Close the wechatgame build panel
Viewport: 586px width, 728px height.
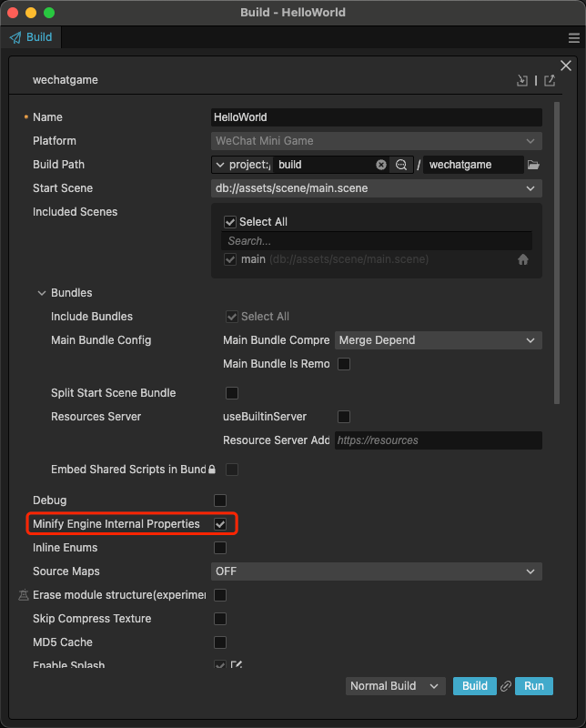click(566, 66)
